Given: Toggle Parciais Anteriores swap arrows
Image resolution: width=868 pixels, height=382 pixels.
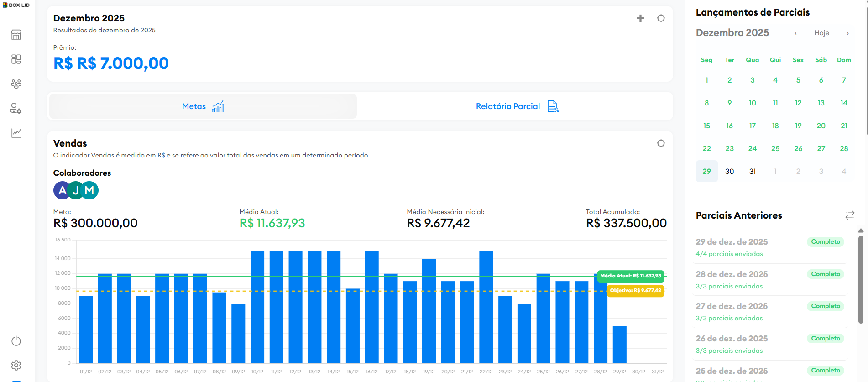Looking at the screenshot, I should 849,215.
